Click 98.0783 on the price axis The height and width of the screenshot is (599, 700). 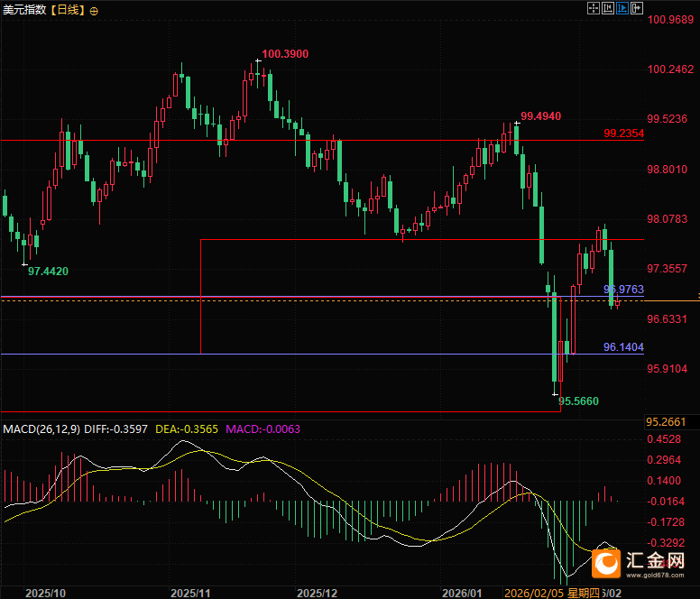(x=668, y=218)
